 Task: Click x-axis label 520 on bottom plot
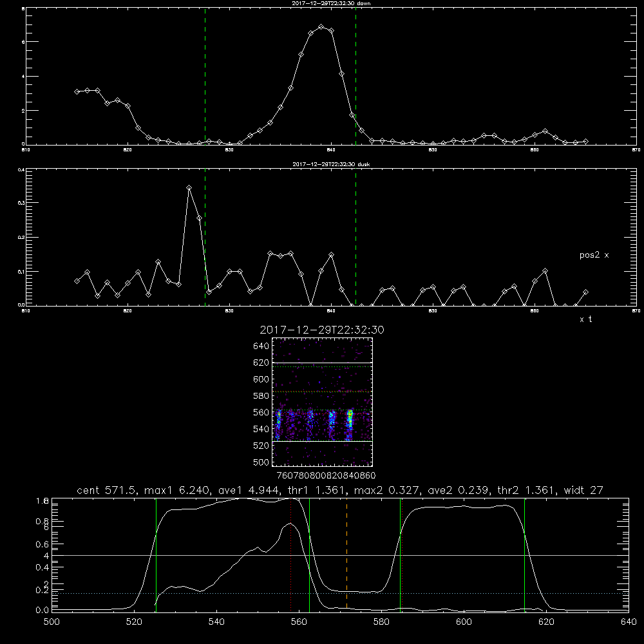point(134,622)
